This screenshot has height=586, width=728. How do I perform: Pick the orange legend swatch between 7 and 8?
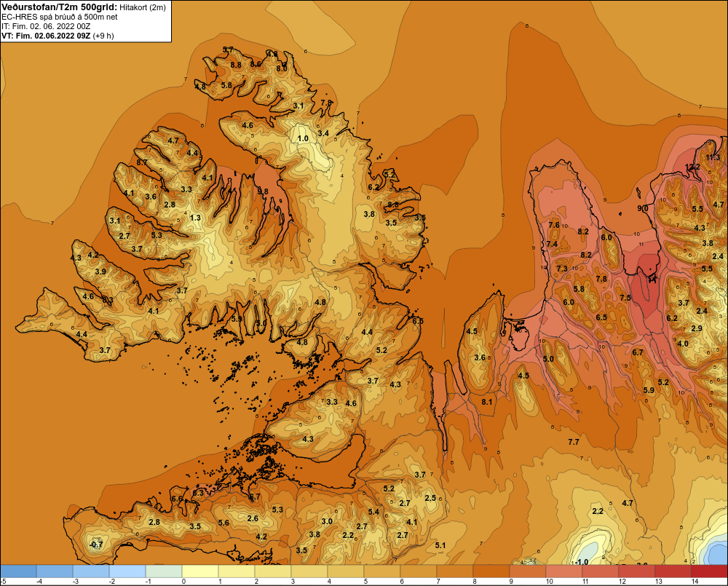455,571
